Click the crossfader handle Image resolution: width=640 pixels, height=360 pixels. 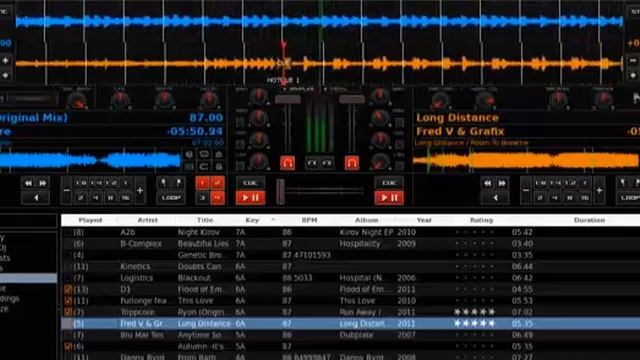[x=280, y=191]
